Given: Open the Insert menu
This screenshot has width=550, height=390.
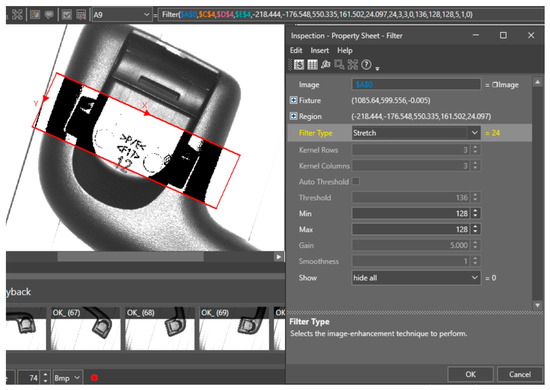Looking at the screenshot, I should [320, 51].
